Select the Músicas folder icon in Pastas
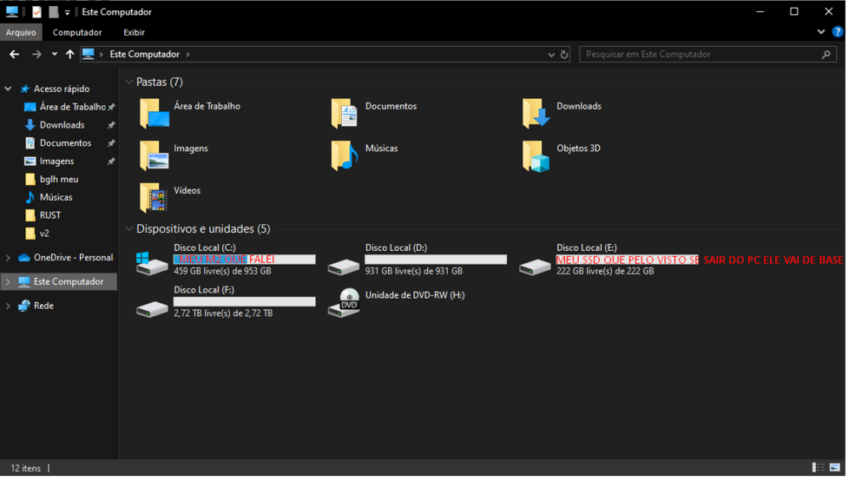 click(345, 155)
